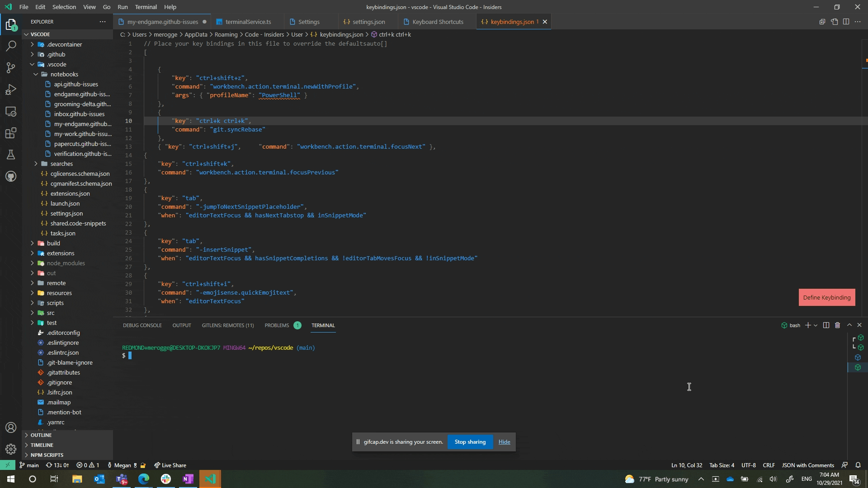Image resolution: width=868 pixels, height=488 pixels.
Task: Click keybindings.json in the breadcrumb
Action: [341, 34]
